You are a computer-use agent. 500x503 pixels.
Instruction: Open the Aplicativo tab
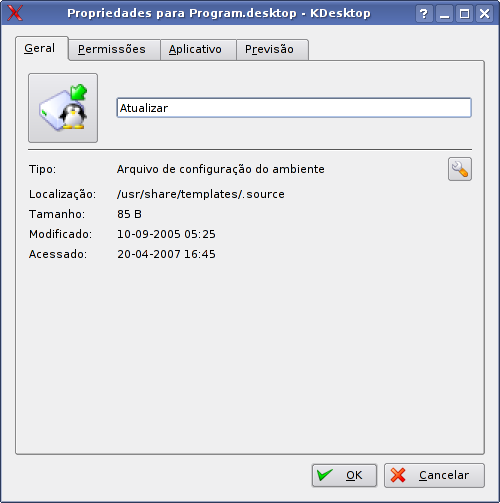click(198, 50)
